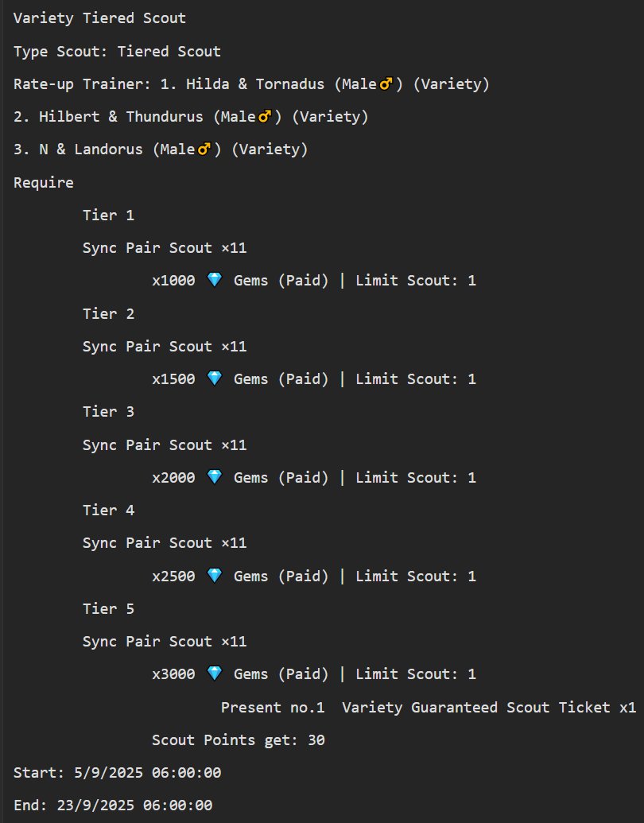Click the gem icon beside x1500
Screen dimensions: 644x823
pos(214,379)
